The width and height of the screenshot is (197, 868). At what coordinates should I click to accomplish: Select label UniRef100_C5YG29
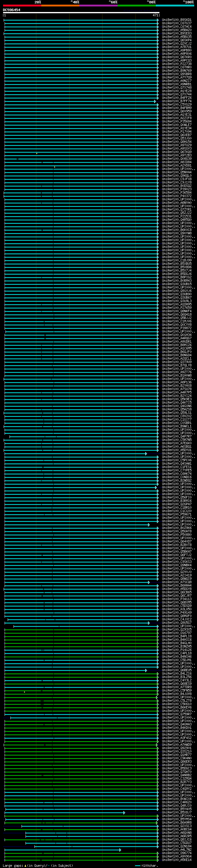coord(176,104)
